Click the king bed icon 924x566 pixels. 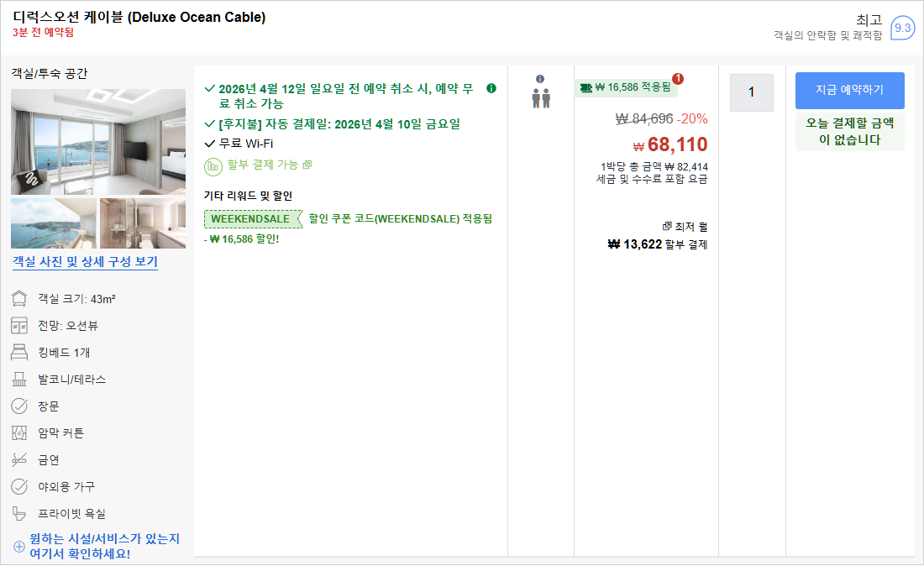pos(19,352)
